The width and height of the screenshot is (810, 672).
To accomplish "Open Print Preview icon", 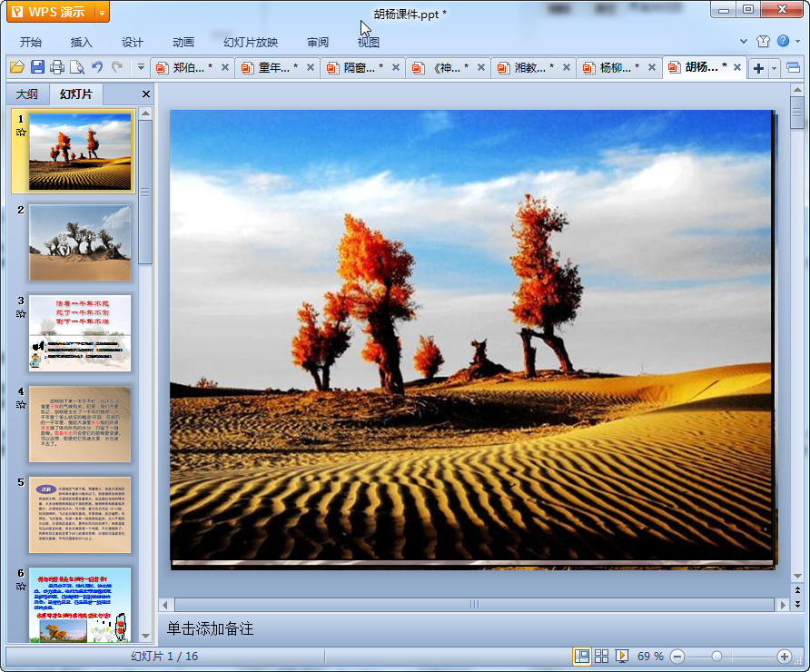I will [77, 67].
